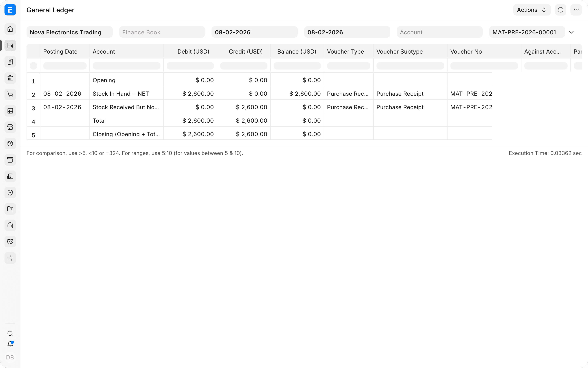Click the Posting Date column header

(65, 51)
